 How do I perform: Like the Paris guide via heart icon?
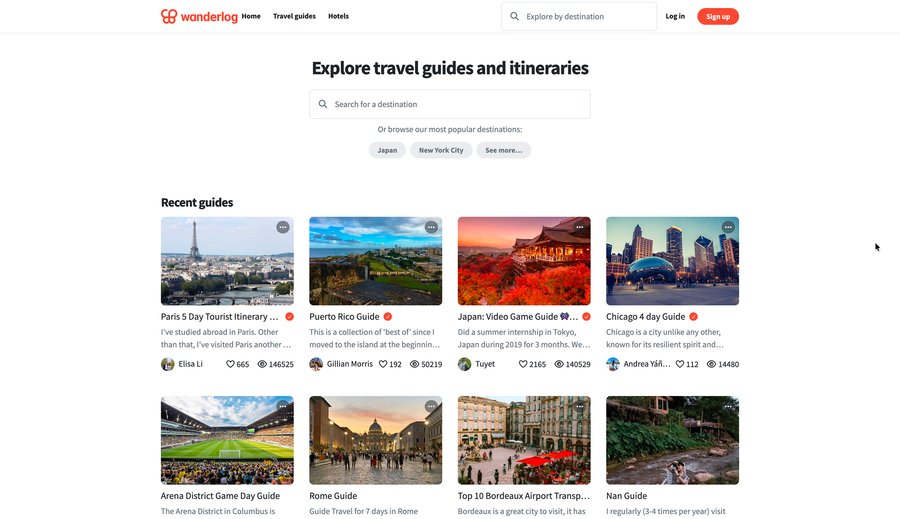230,364
